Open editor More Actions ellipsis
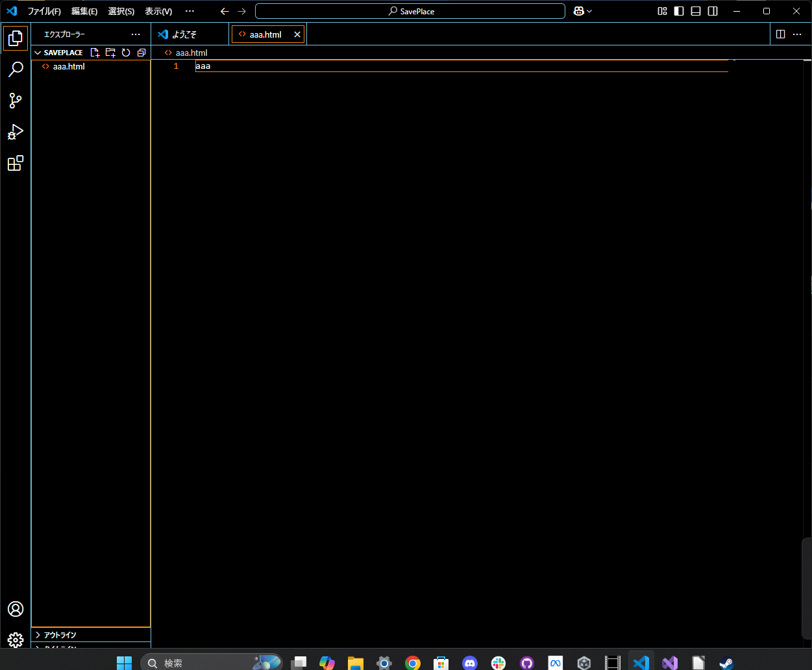The width and height of the screenshot is (812, 670). point(798,34)
